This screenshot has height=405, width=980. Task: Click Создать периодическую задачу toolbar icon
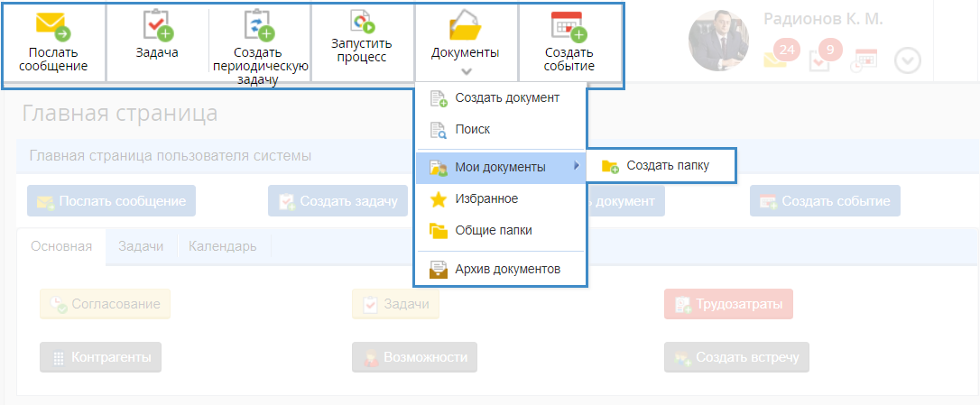tap(259, 25)
